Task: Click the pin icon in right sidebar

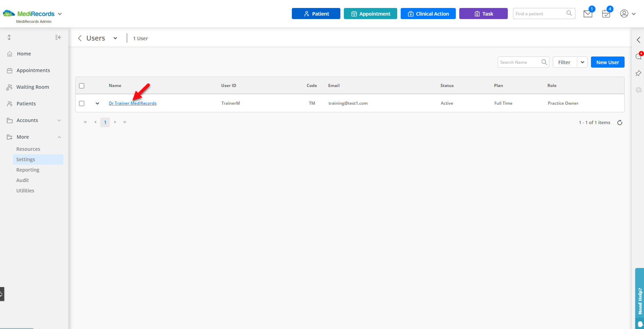Action: [638, 73]
